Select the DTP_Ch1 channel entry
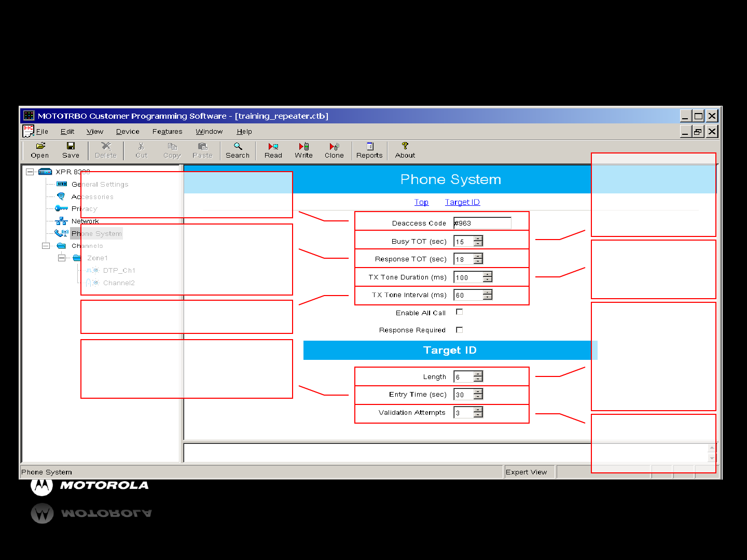The height and width of the screenshot is (560, 747). click(x=119, y=270)
